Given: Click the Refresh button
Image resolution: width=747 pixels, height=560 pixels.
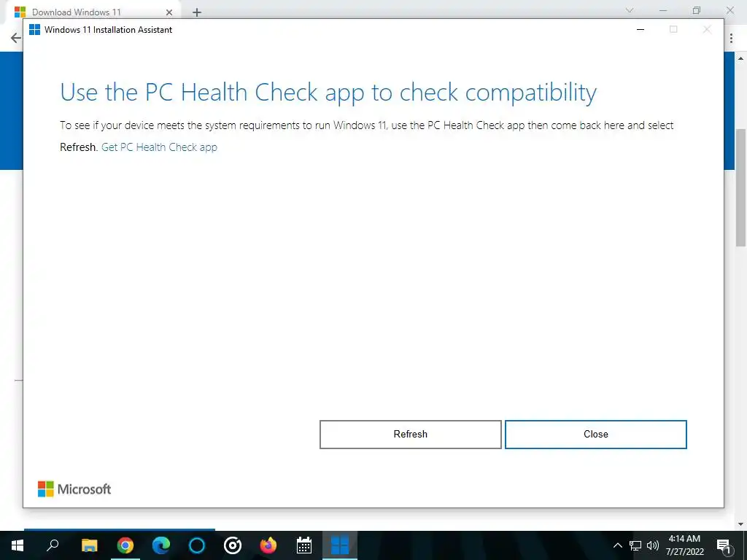Looking at the screenshot, I should point(410,435).
